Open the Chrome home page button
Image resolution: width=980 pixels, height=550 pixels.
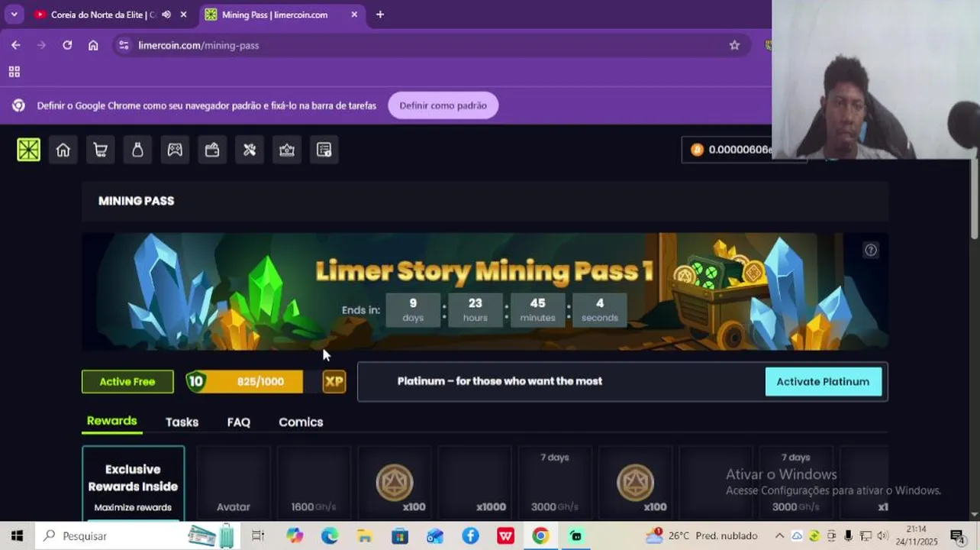click(93, 45)
